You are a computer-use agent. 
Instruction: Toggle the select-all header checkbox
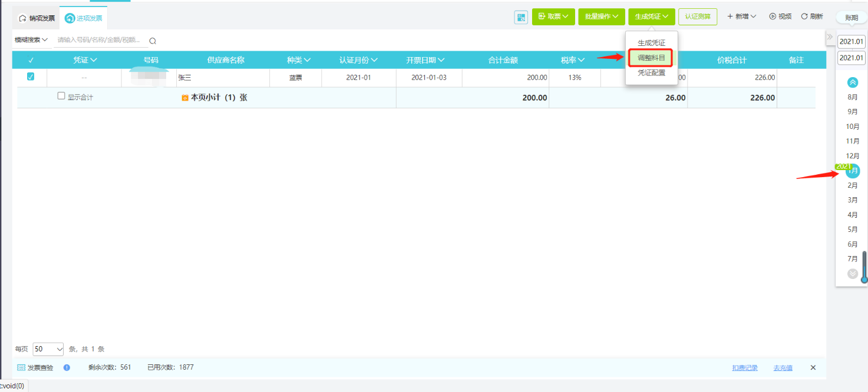31,60
